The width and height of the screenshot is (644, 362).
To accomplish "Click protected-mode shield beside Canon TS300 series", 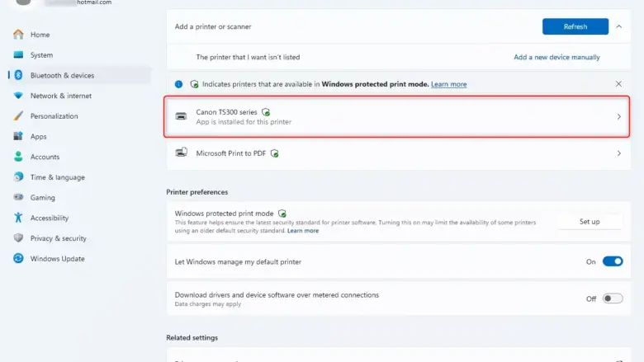I will pos(266,112).
